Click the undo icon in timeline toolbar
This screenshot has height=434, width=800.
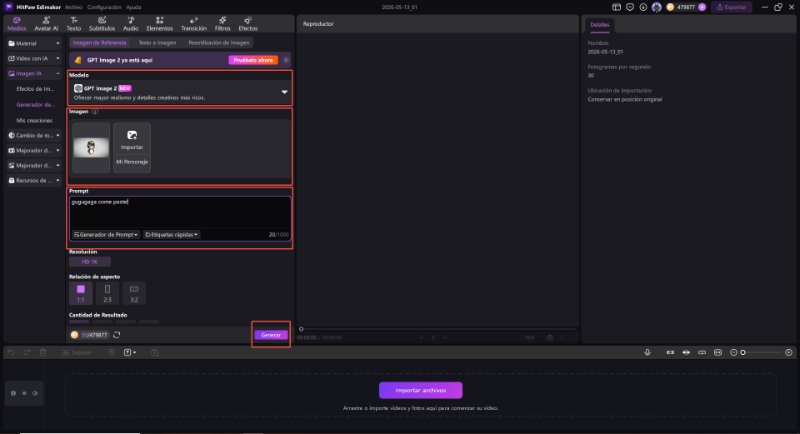[x=11, y=352]
